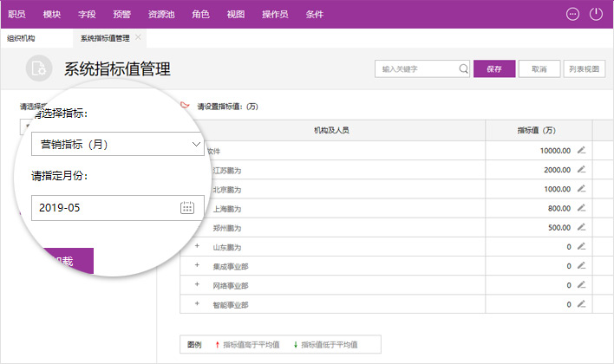Image resolution: width=614 pixels, height=364 pixels.
Task: Click pencil icon beside 郑州鹏为 value 500.00
Action: point(582,227)
